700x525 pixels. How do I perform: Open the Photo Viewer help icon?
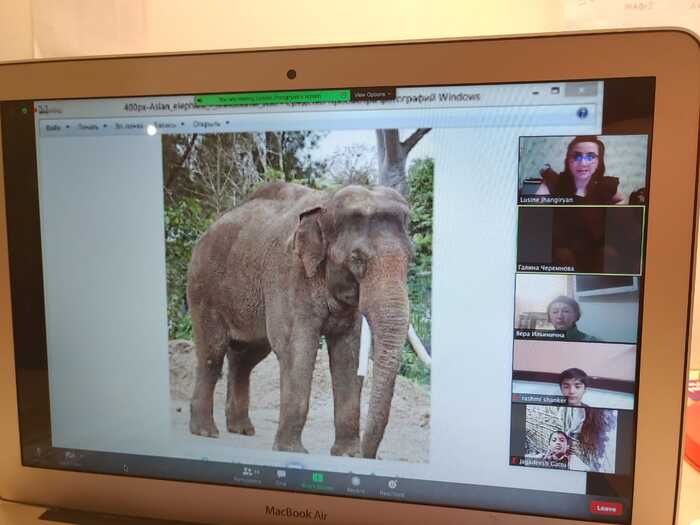tap(582, 113)
